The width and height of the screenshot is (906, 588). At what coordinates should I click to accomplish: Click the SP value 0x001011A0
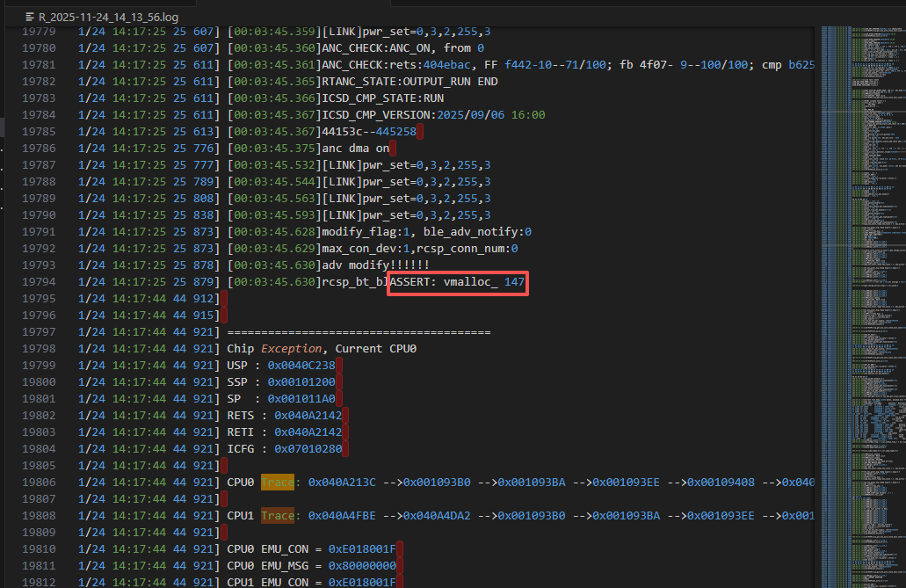tap(301, 399)
